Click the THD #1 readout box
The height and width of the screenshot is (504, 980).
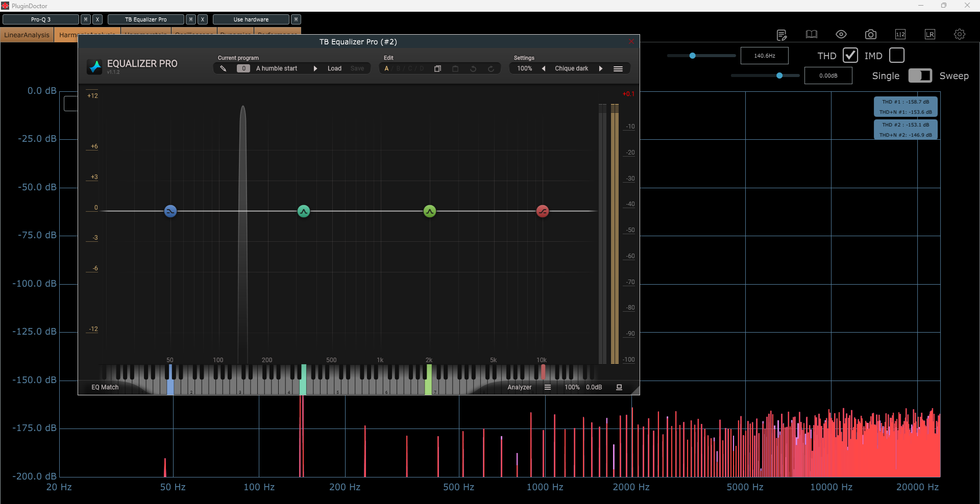pyautogui.click(x=905, y=107)
